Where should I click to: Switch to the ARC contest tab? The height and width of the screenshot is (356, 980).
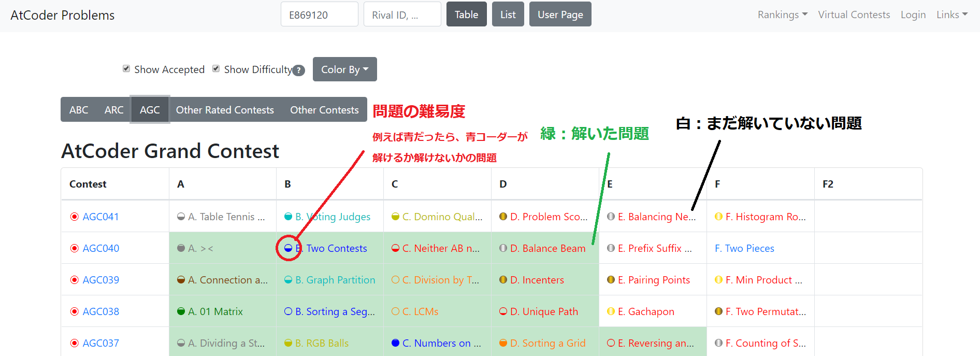114,110
